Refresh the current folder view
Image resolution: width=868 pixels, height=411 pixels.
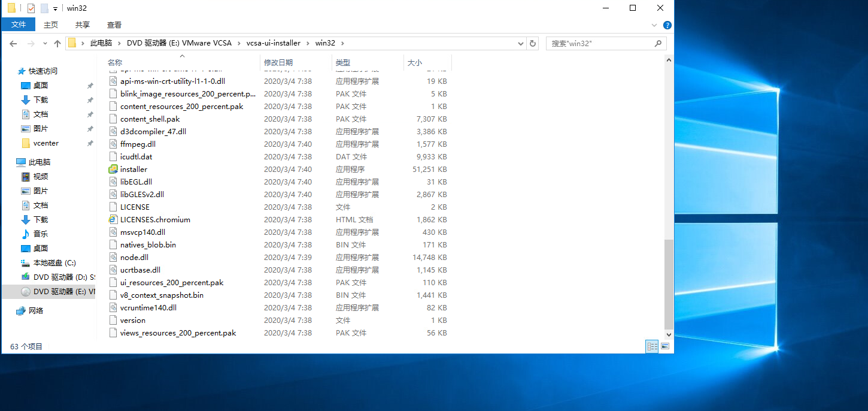(x=533, y=43)
